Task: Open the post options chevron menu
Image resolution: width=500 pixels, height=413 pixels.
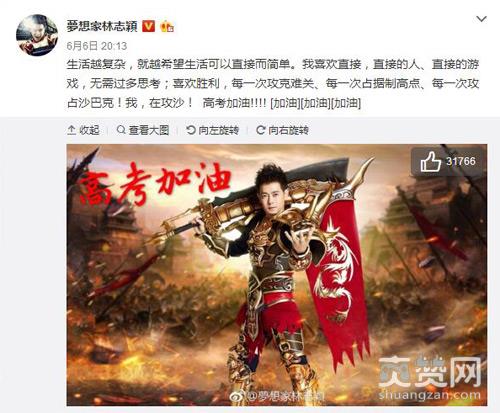Action: (481, 19)
